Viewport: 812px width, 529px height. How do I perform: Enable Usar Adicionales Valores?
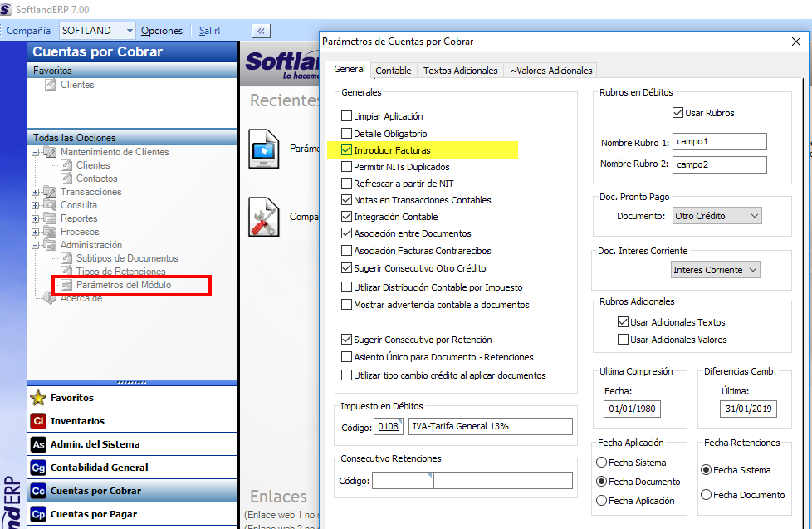(x=623, y=340)
